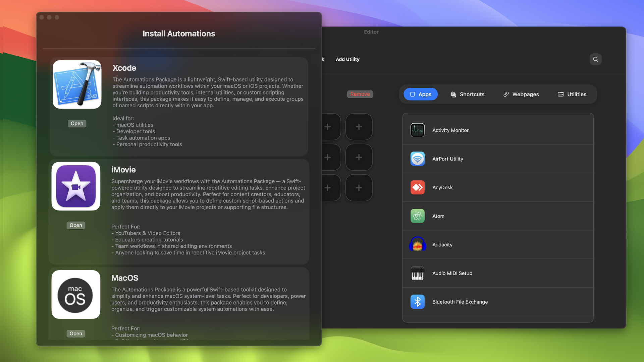Click the bottom-right plus slot
Image resolution: width=644 pixels, height=362 pixels.
click(359, 188)
